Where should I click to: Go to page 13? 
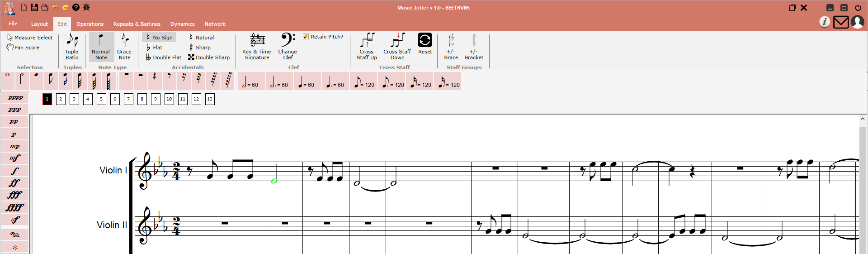[210, 99]
